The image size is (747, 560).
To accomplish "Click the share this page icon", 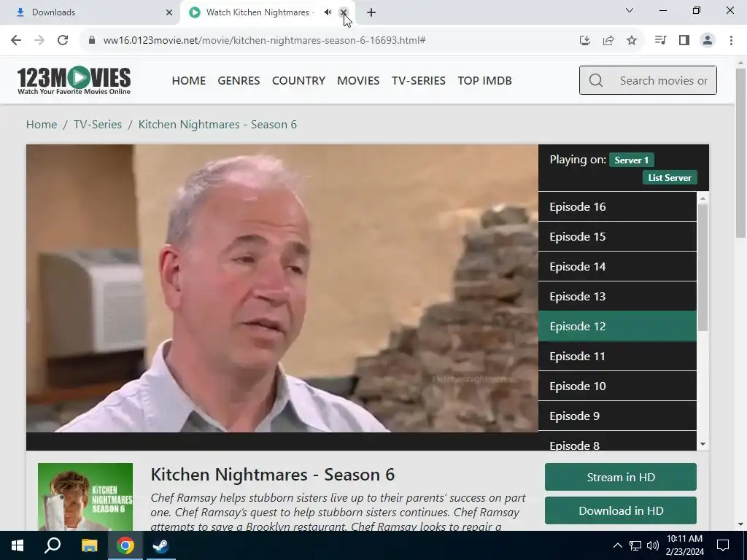I will (x=608, y=41).
